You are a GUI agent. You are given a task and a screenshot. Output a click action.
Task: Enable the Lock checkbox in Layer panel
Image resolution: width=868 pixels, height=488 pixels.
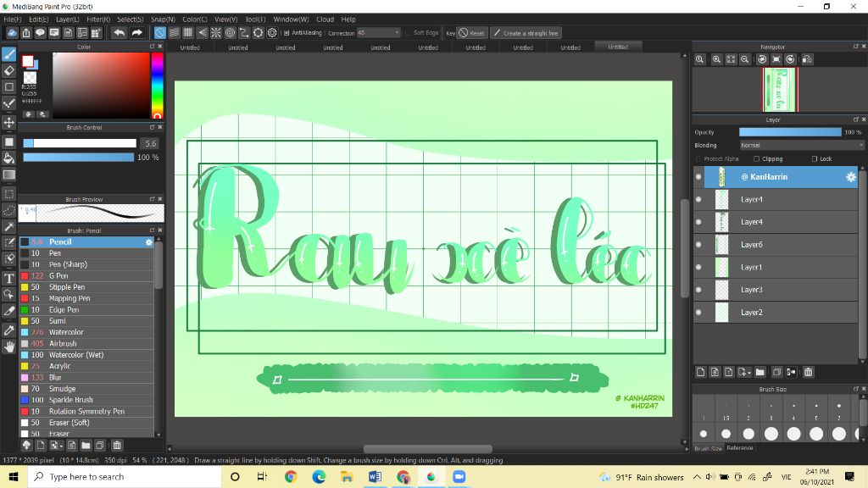pos(815,158)
